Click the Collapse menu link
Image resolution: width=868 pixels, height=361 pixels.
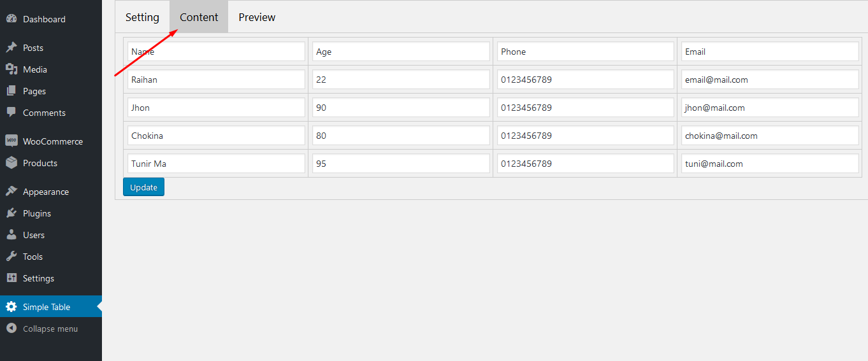(x=51, y=329)
